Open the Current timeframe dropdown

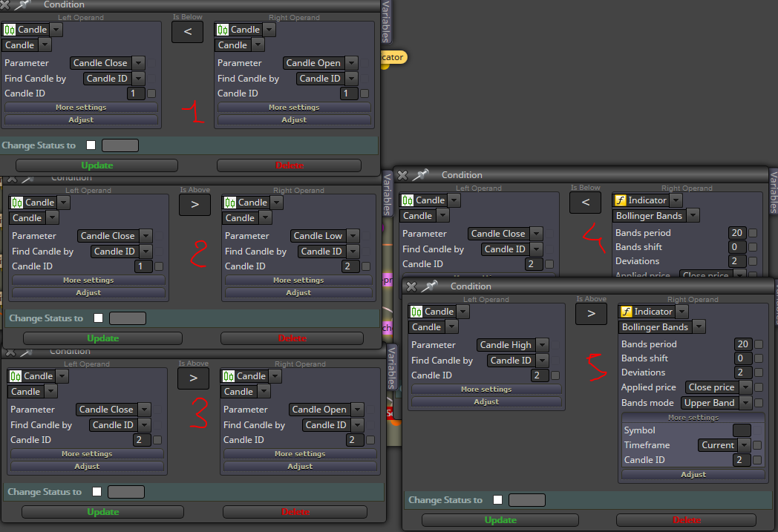click(744, 444)
